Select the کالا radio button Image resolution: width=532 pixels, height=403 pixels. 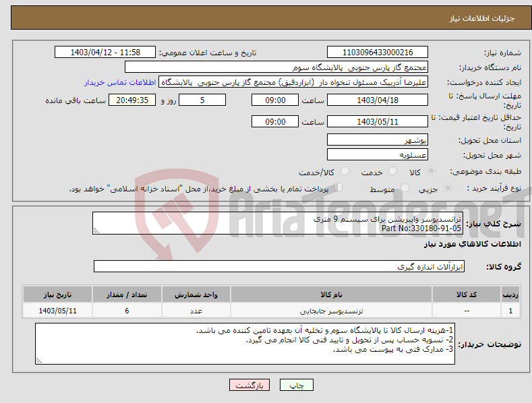pyautogui.click(x=431, y=171)
